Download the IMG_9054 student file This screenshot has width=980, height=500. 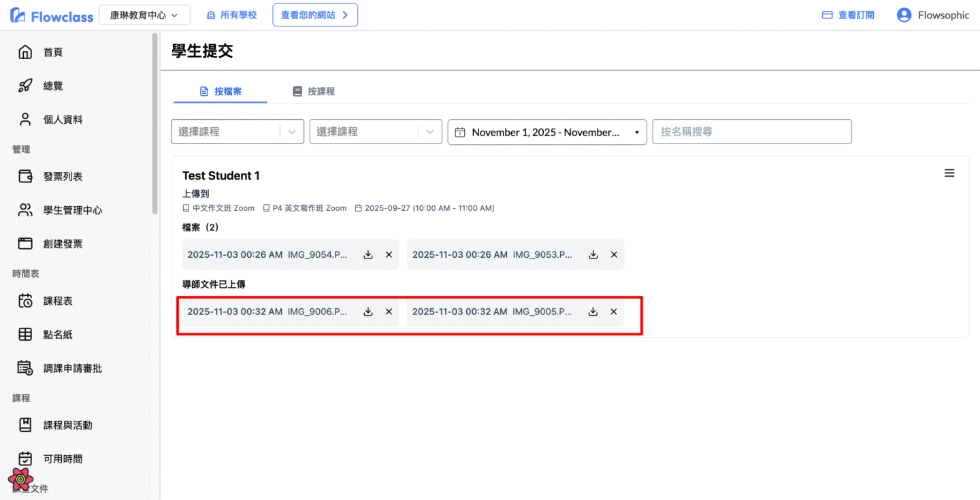click(x=368, y=254)
